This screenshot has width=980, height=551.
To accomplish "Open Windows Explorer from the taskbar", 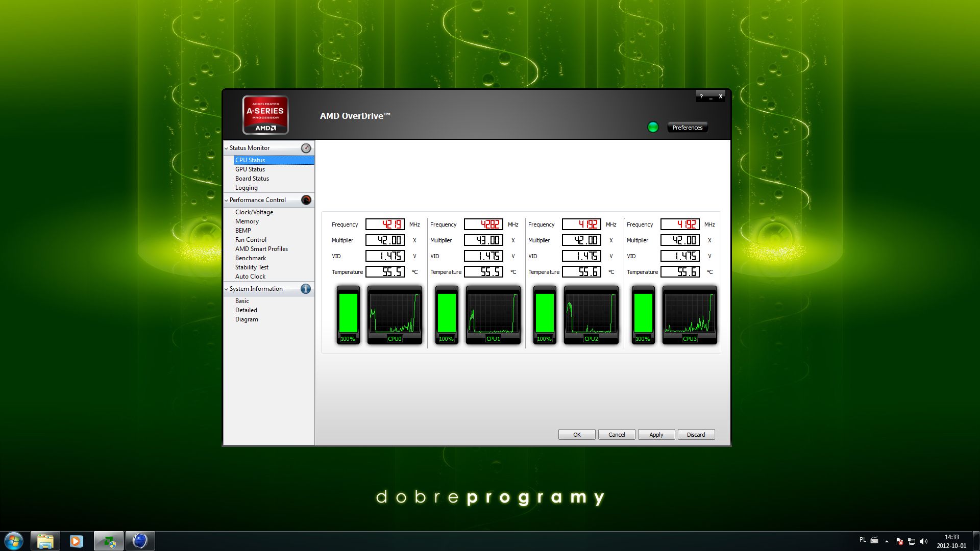I will 45,541.
